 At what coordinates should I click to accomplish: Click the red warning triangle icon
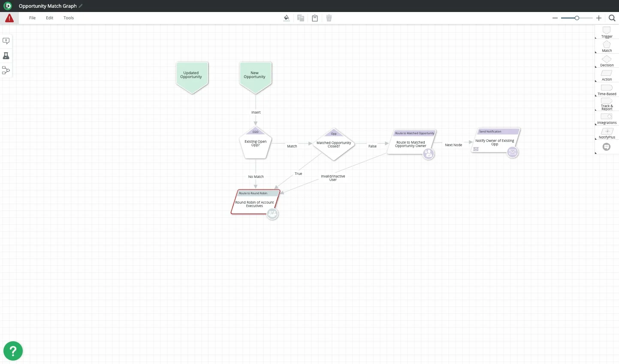coord(9,18)
